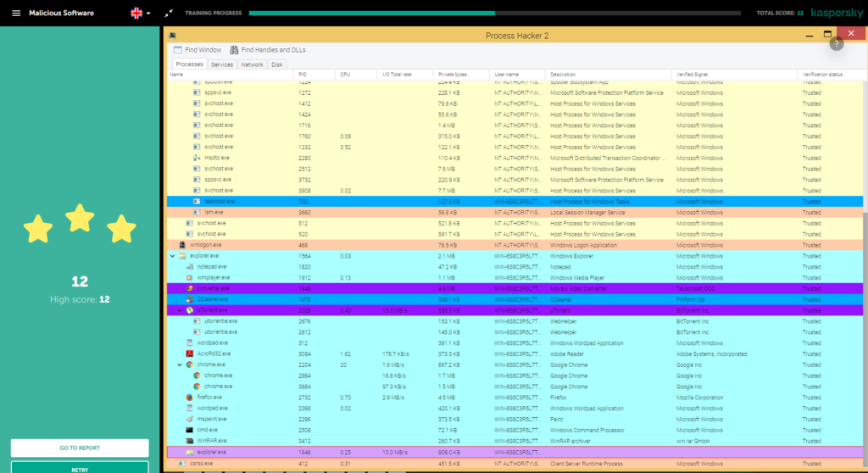This screenshot has height=473, width=868.
Task: Sort by the I/O Total rate column
Action: [x=406, y=75]
